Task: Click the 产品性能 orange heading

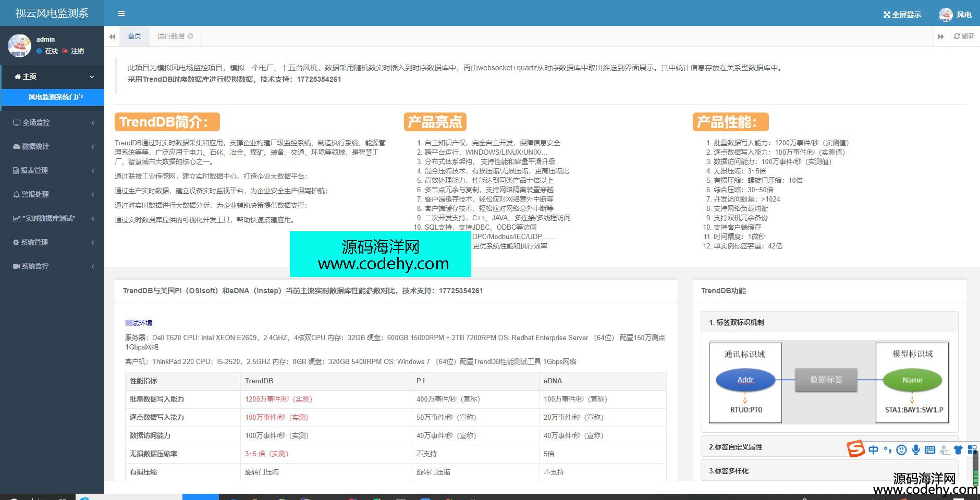Action: 730,122
